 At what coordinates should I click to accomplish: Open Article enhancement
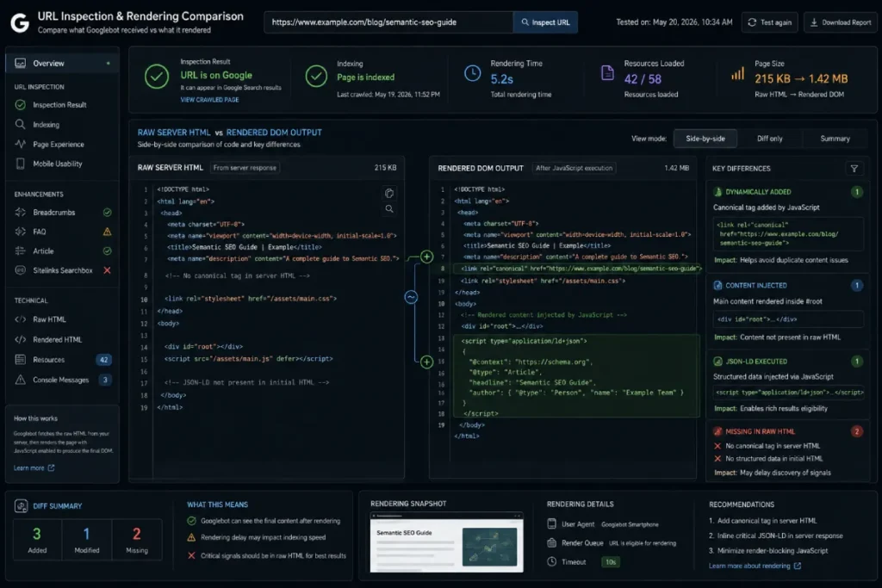pyautogui.click(x=43, y=251)
